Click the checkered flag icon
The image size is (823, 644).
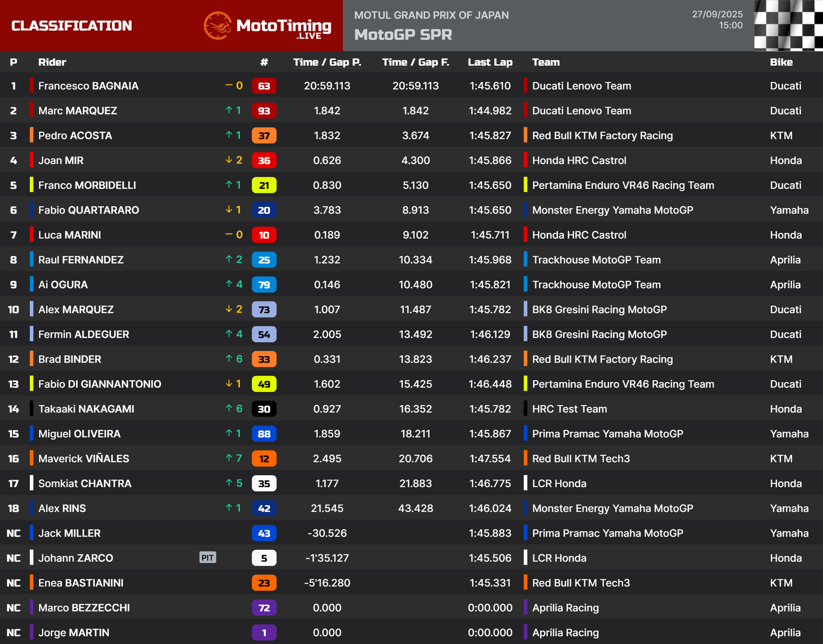pos(788,25)
